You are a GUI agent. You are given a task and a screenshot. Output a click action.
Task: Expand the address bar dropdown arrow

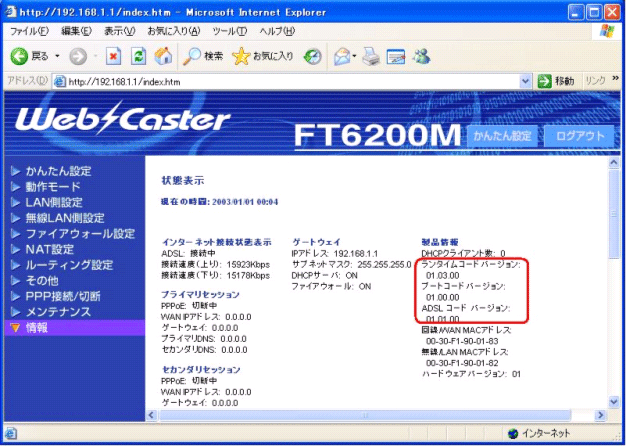(526, 80)
